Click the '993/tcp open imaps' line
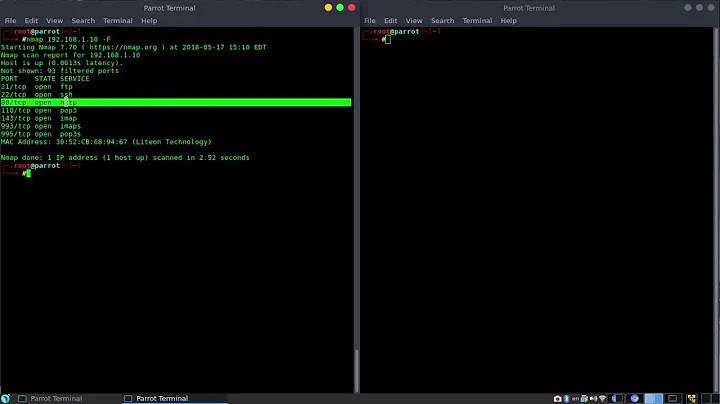 41,126
